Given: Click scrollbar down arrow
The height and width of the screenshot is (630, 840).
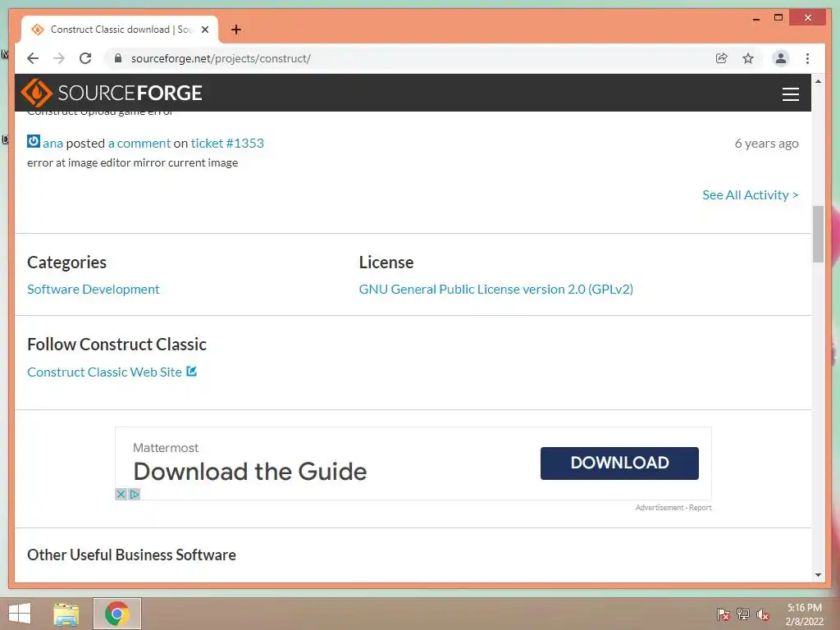Looking at the screenshot, I should (818, 575).
